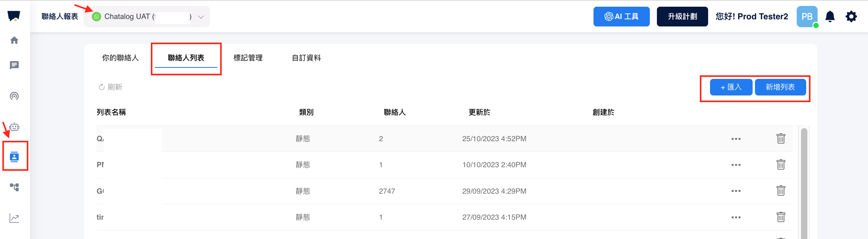Screen dimensions: 868x239
Task: Open the chatbot robot sidebar icon
Action: click(14, 127)
